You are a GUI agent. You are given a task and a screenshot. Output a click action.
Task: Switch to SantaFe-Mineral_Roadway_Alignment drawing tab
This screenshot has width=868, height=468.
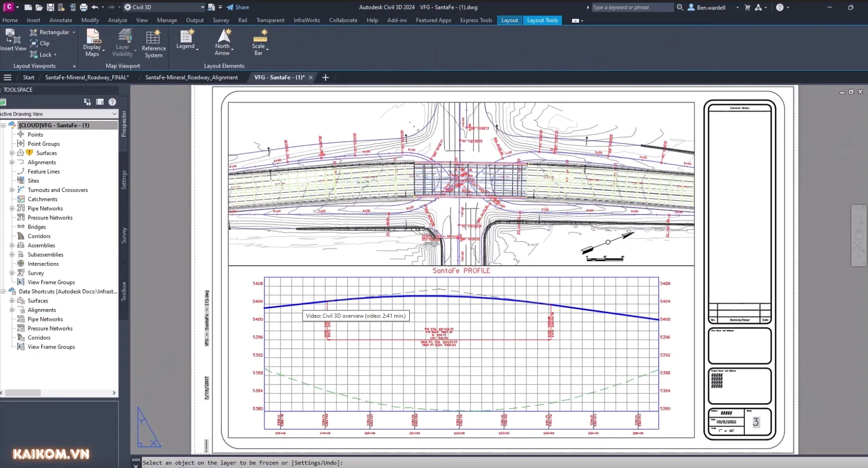pyautogui.click(x=192, y=77)
